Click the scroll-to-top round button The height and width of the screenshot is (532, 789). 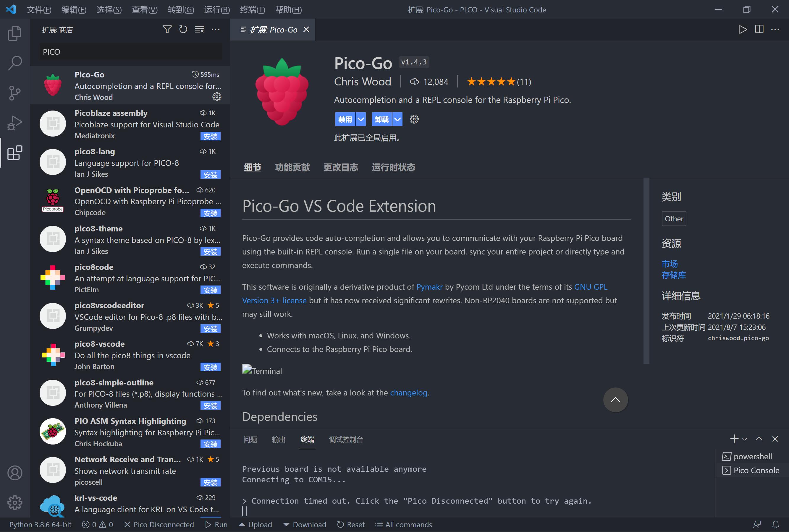coord(615,400)
